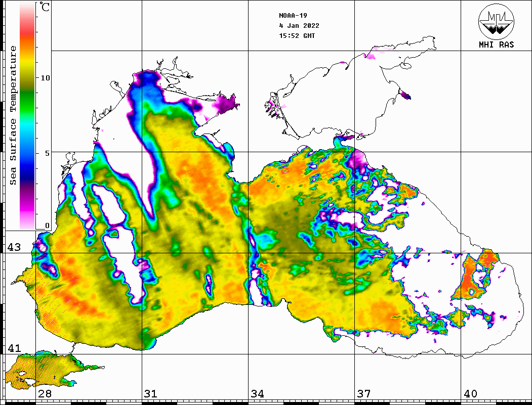Click the date 4 Jan 2022
The image size is (532, 405).
click(299, 25)
